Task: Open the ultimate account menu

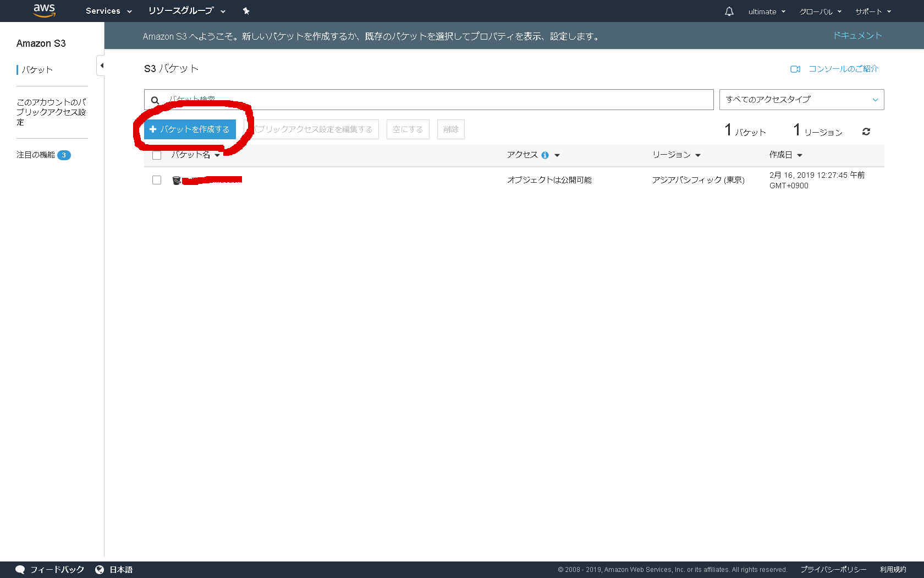Action: pyautogui.click(x=767, y=12)
